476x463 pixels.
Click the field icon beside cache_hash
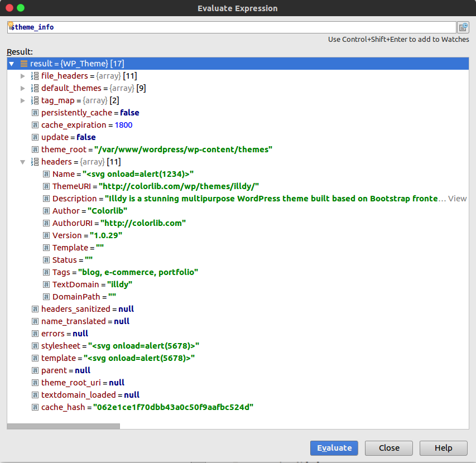(x=35, y=407)
